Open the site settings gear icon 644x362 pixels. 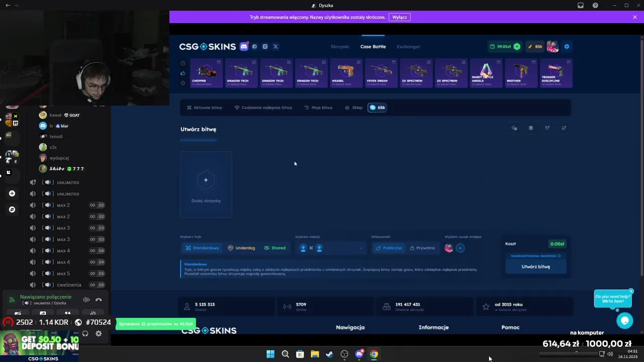[567, 46]
